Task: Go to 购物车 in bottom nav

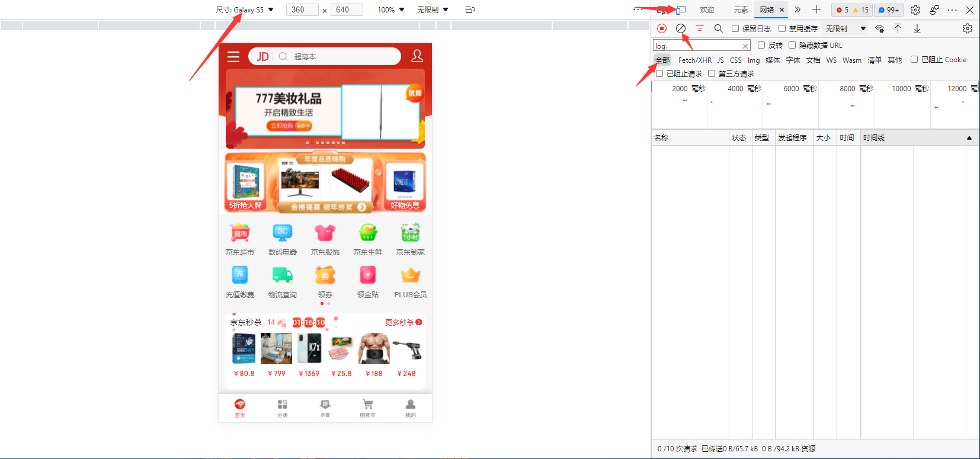Action: pyautogui.click(x=368, y=408)
